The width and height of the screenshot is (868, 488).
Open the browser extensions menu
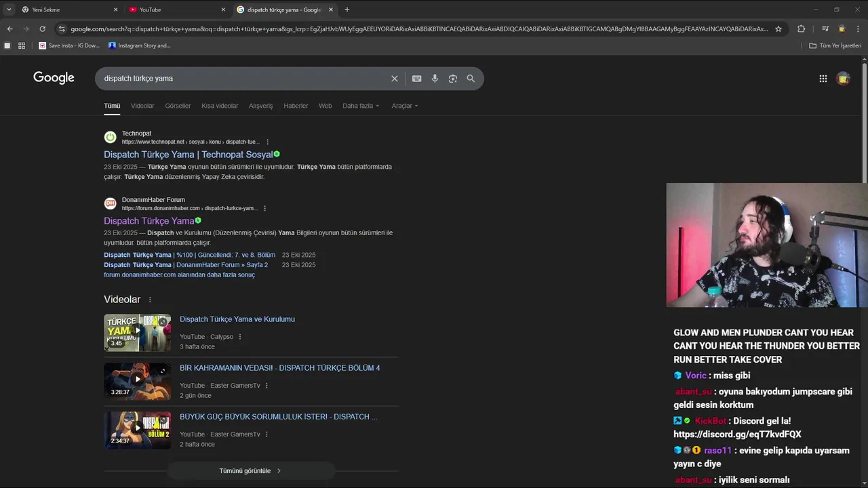801,28
